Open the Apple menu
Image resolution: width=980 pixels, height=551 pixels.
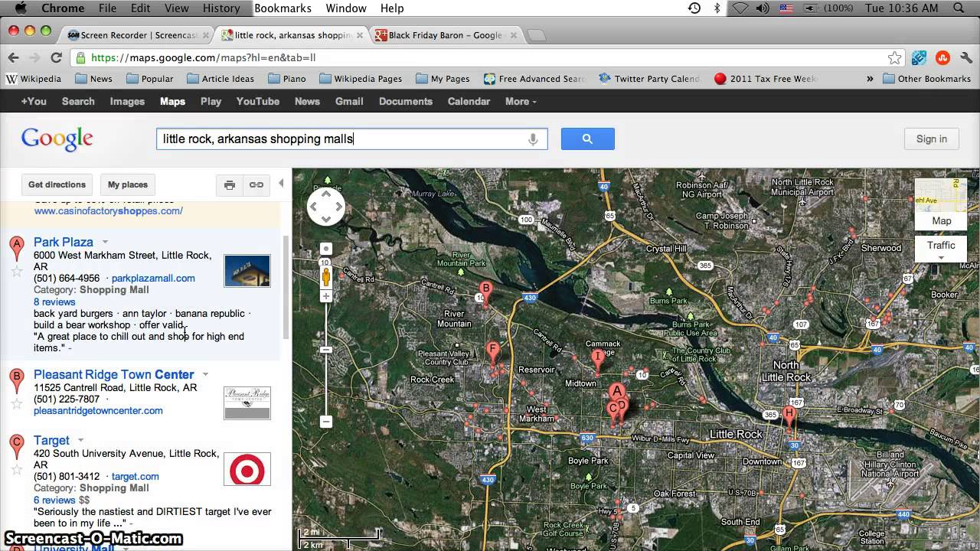21,8
